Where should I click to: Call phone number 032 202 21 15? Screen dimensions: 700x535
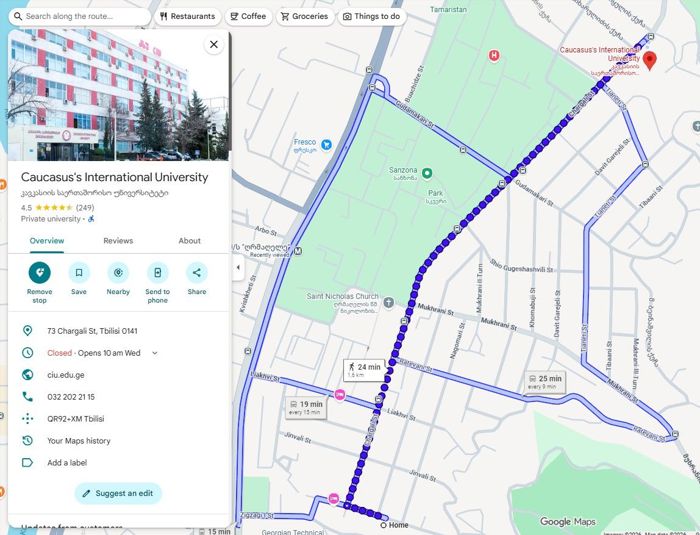point(71,397)
